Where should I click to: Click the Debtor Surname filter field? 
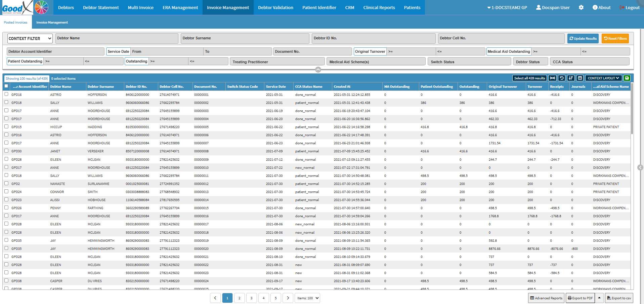245,38
